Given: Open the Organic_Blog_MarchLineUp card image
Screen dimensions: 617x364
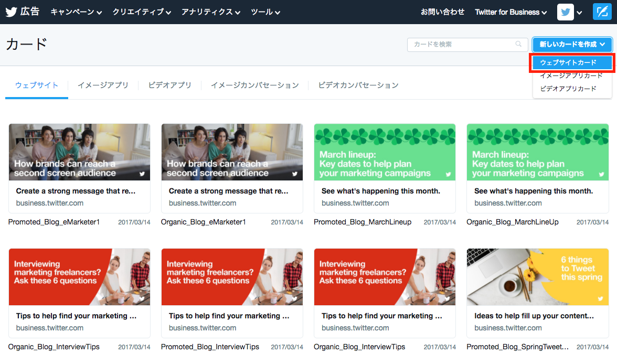Looking at the screenshot, I should point(537,152).
